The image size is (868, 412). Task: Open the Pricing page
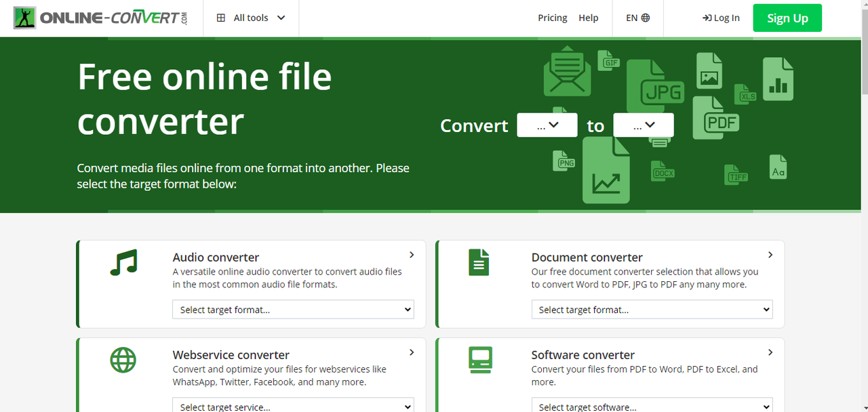[552, 18]
